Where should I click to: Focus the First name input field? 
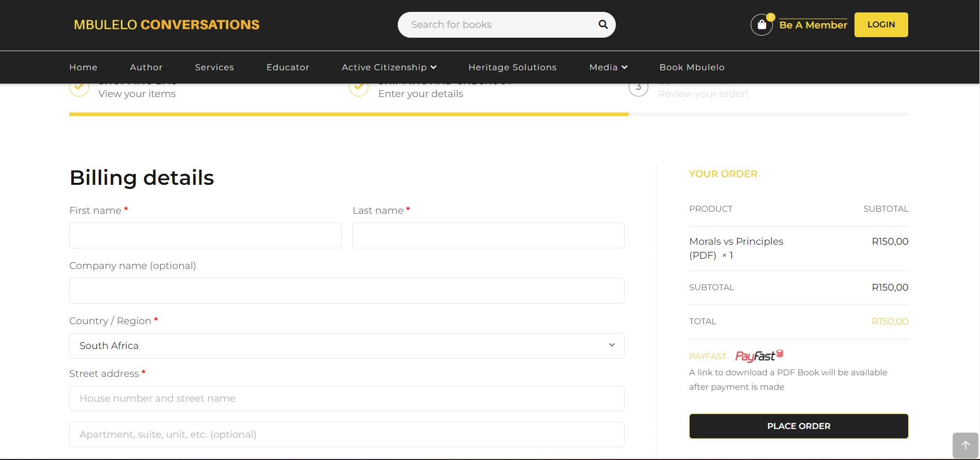pos(205,235)
